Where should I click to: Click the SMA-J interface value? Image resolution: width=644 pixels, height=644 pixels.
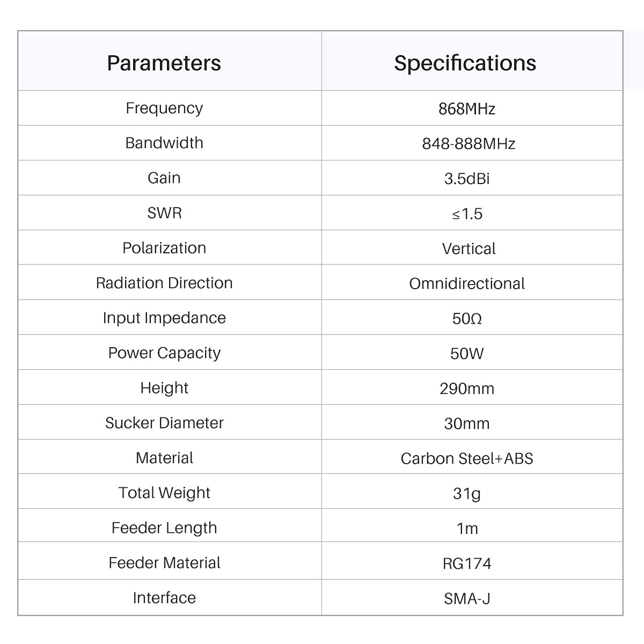click(467, 598)
